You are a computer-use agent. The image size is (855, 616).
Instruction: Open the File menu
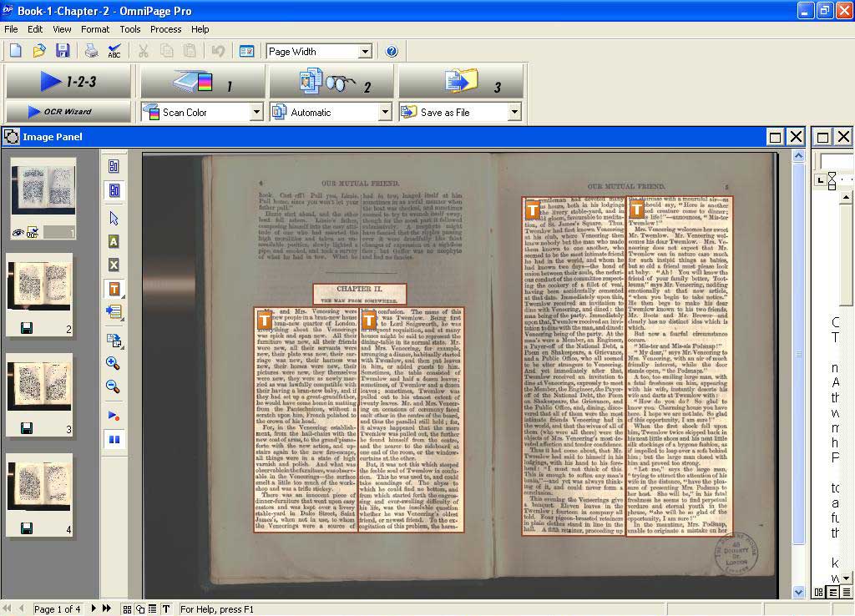pyautogui.click(x=11, y=29)
